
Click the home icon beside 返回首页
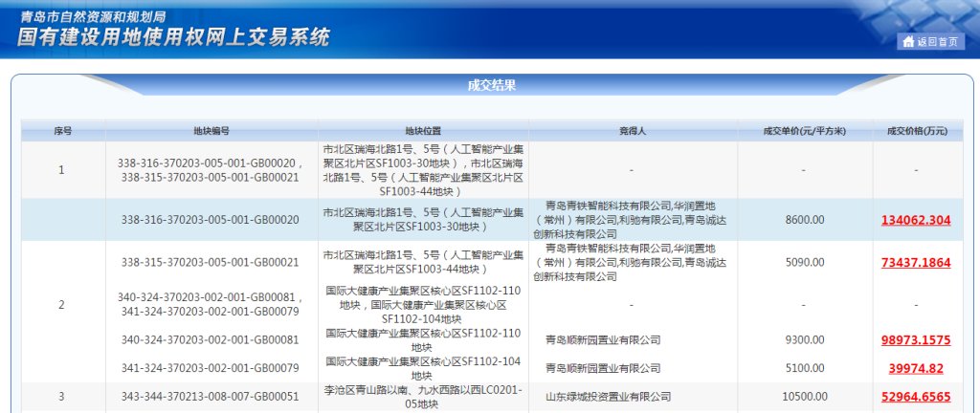click(908, 42)
